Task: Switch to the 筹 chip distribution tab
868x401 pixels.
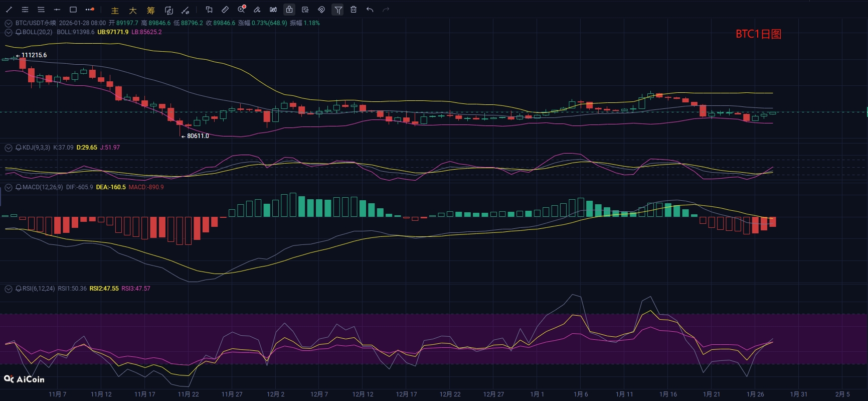Action: (x=151, y=10)
